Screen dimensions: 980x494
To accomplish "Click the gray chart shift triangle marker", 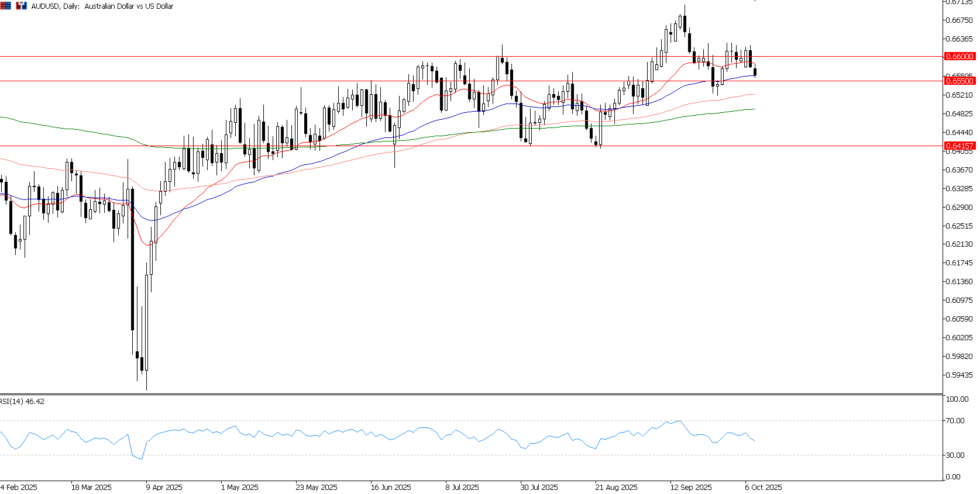I will [755, 2].
